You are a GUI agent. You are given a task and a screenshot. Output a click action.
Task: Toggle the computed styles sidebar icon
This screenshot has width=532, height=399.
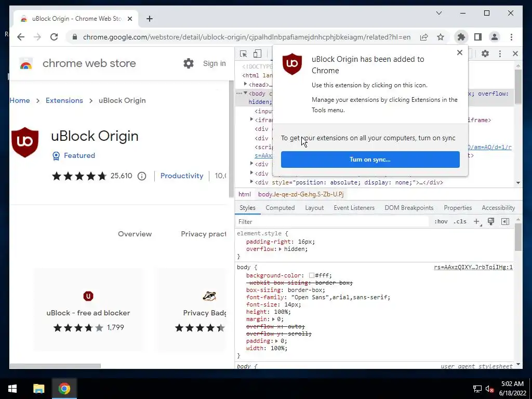tap(505, 221)
